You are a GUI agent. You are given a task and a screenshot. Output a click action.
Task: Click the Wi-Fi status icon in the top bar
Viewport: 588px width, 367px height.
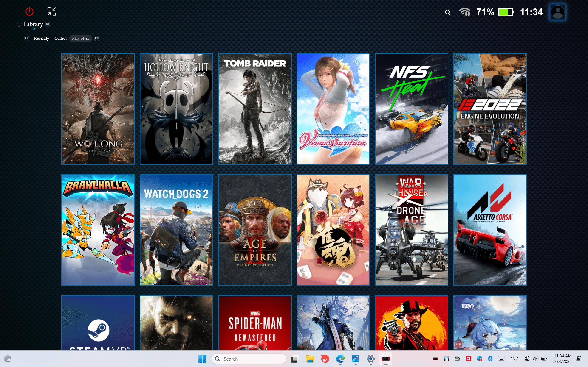(x=465, y=12)
